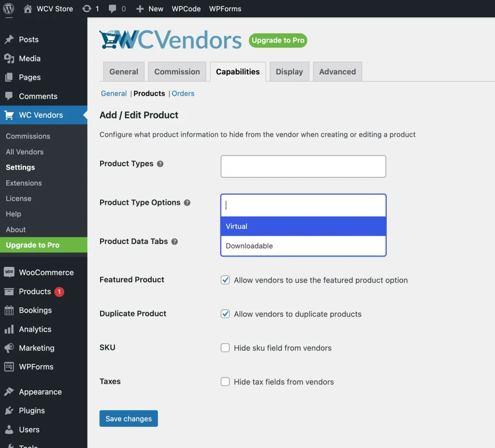Image resolution: width=495 pixels, height=448 pixels.
Task: Open WPCode in the admin bar
Action: [186, 9]
